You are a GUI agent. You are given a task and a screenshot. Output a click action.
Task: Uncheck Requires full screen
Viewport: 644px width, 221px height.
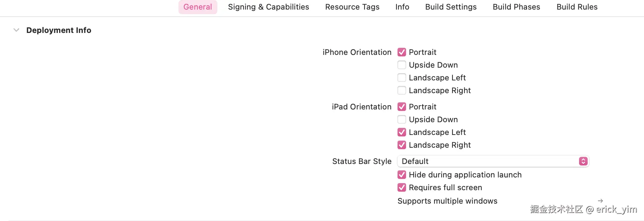point(402,188)
